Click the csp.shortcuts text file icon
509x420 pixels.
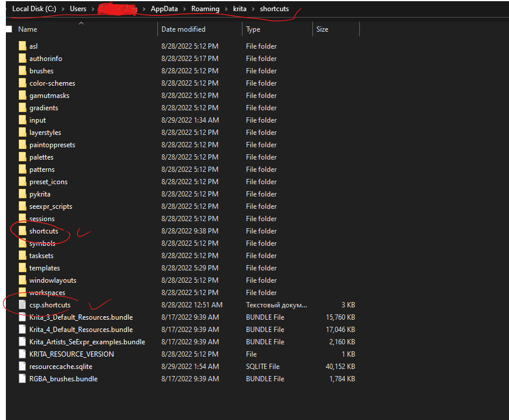tap(22, 305)
